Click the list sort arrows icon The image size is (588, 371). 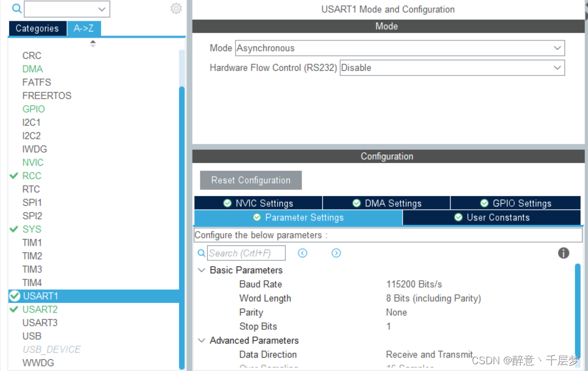click(x=93, y=43)
